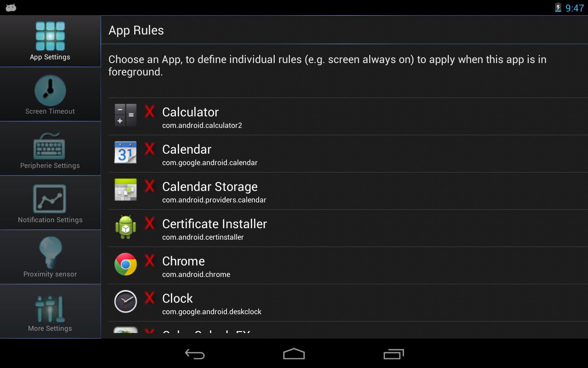Open the Proximity sensor section

point(50,257)
